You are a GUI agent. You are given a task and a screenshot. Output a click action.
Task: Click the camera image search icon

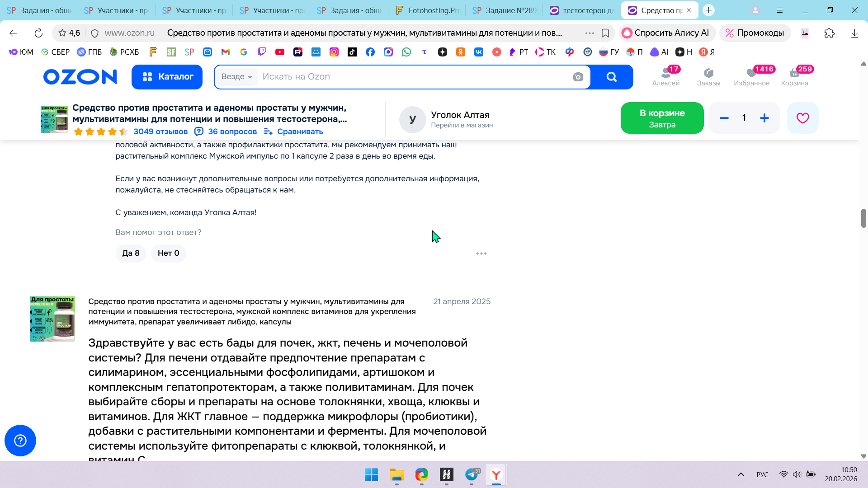coord(578,77)
